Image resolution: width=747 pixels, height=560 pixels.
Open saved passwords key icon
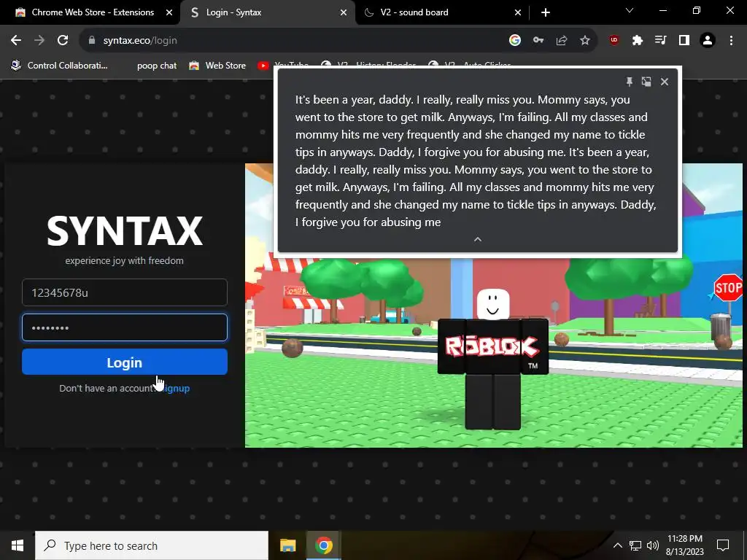click(x=538, y=41)
